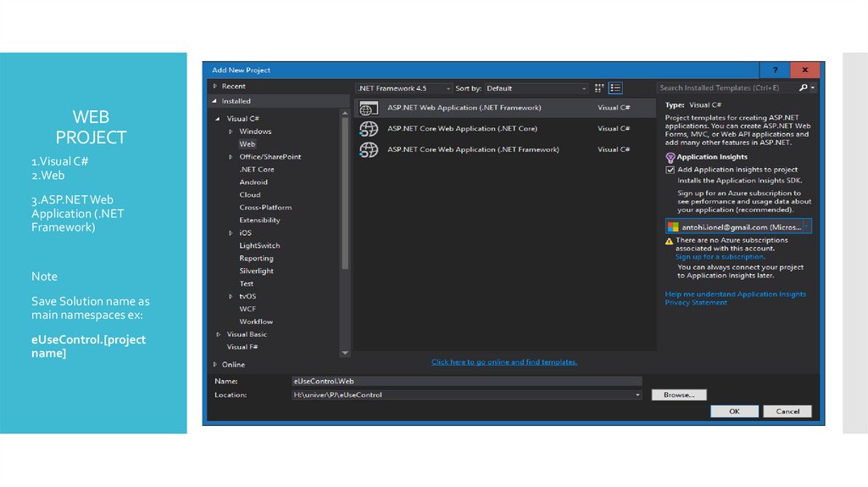This screenshot has height=487, width=868.
Task: Open 'Click here to go online' link
Action: click(x=504, y=362)
